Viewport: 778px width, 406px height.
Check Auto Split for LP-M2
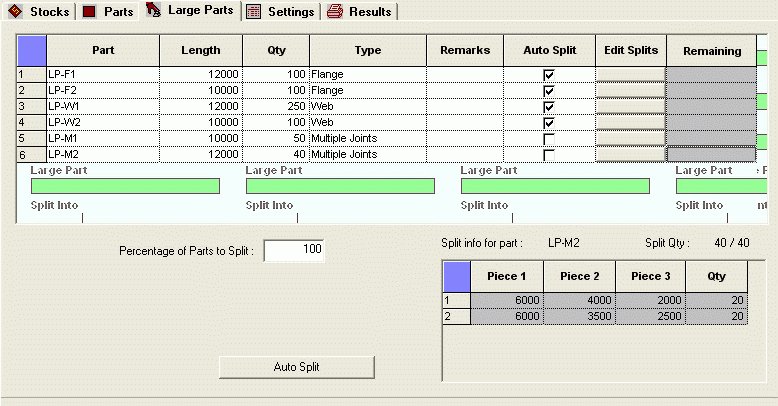pos(548,155)
